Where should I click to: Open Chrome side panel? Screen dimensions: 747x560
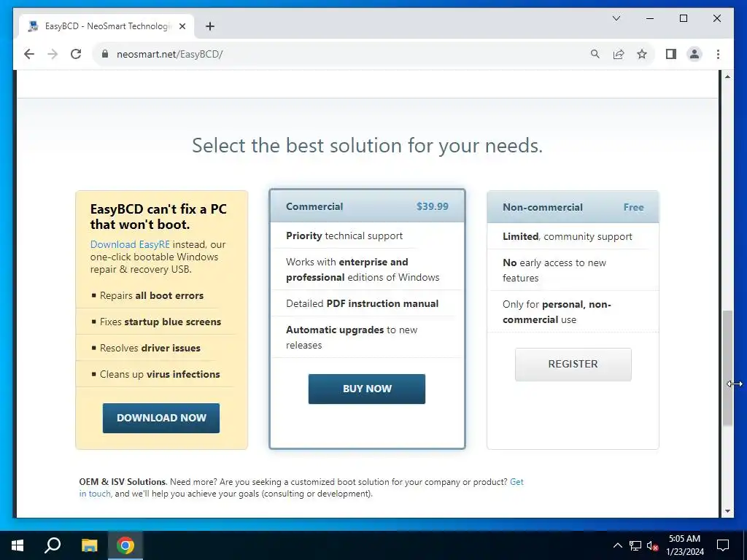671,54
